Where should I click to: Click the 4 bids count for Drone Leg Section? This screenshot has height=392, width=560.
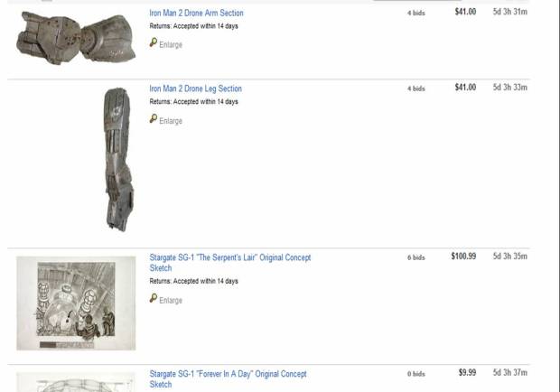pos(415,89)
